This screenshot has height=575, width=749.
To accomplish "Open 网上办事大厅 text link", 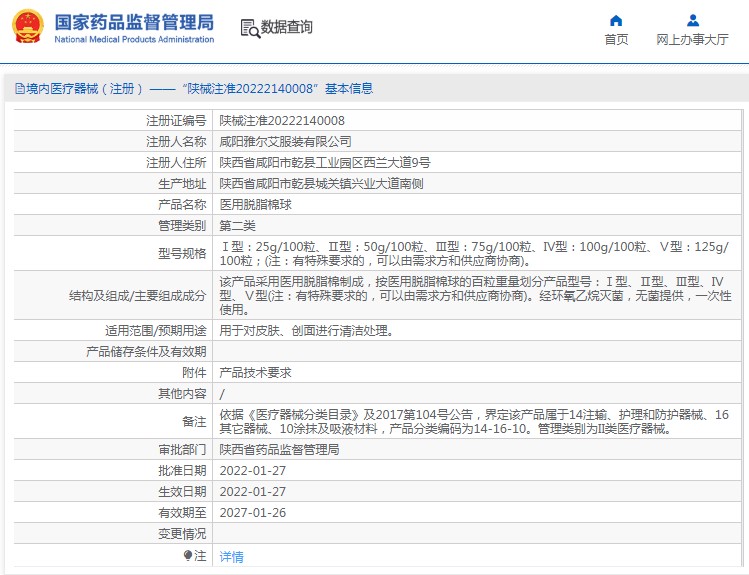I will click(692, 40).
